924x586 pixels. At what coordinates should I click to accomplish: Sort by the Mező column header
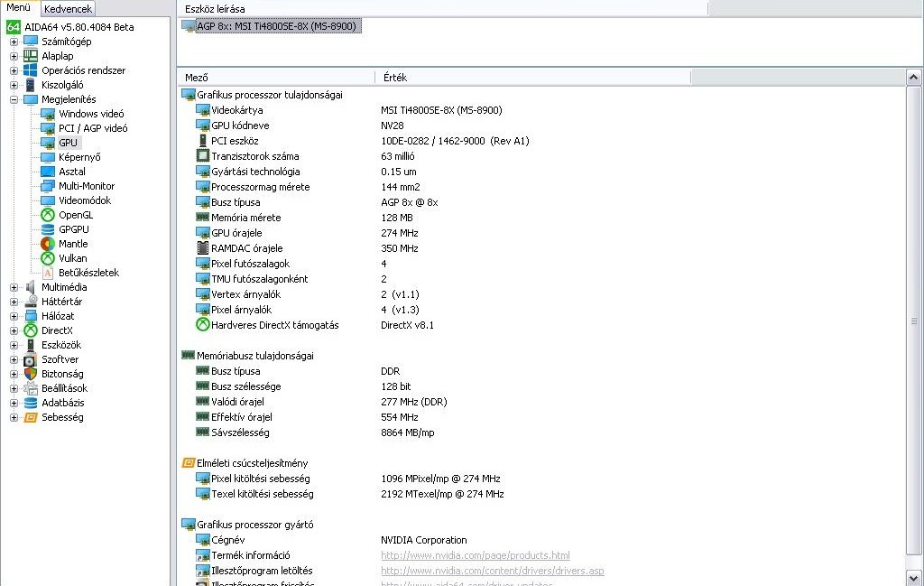point(276,78)
